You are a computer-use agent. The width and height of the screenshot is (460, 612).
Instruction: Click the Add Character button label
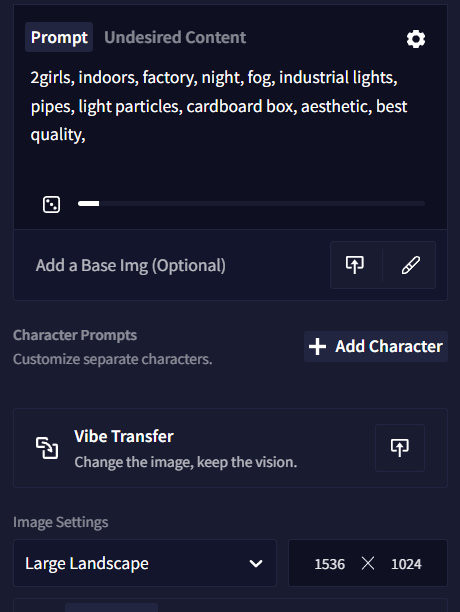coord(389,347)
